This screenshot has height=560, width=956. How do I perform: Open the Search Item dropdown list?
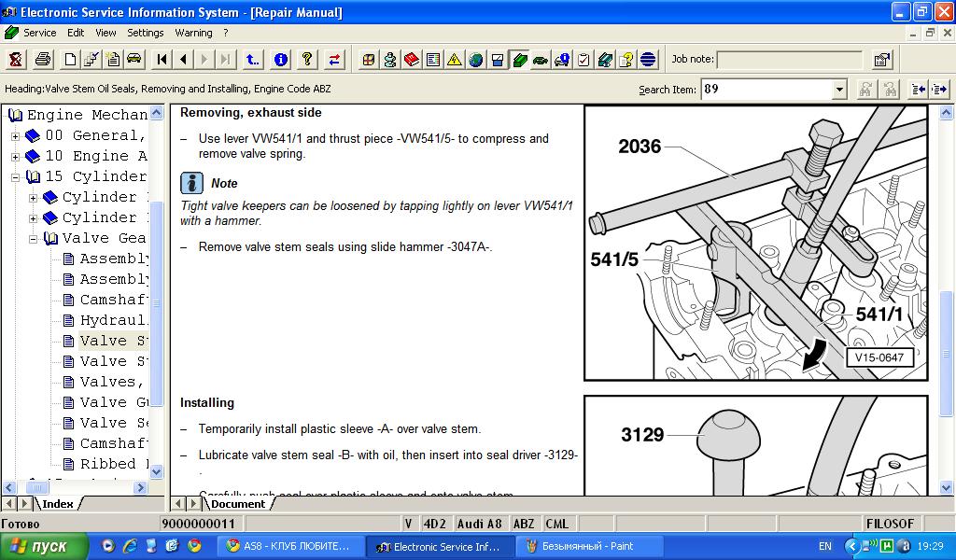(x=839, y=90)
